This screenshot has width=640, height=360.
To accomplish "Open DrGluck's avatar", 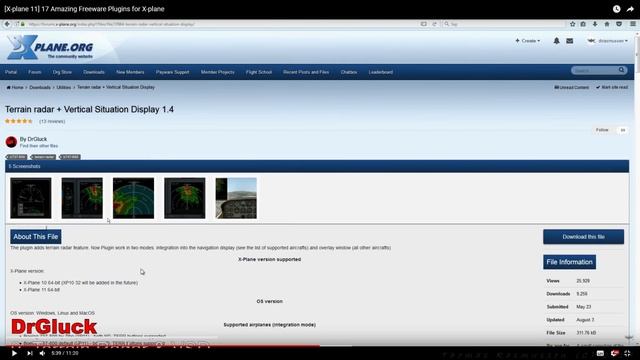I will coord(11,142).
